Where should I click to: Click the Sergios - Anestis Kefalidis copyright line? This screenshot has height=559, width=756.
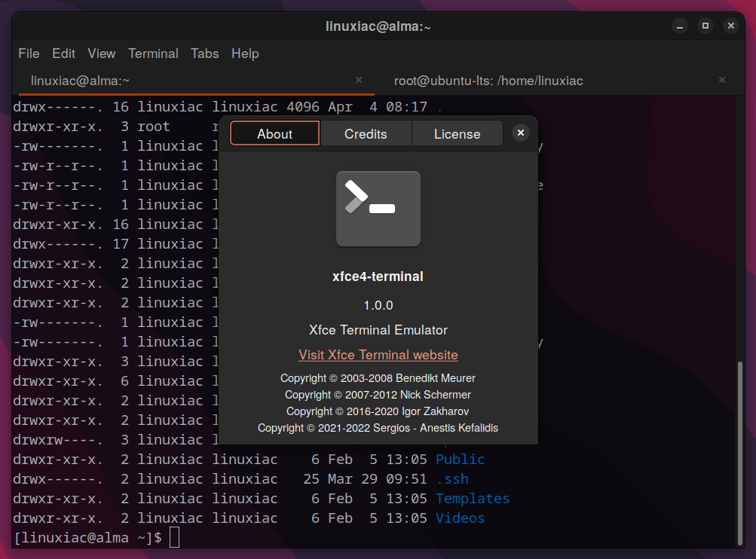point(378,428)
